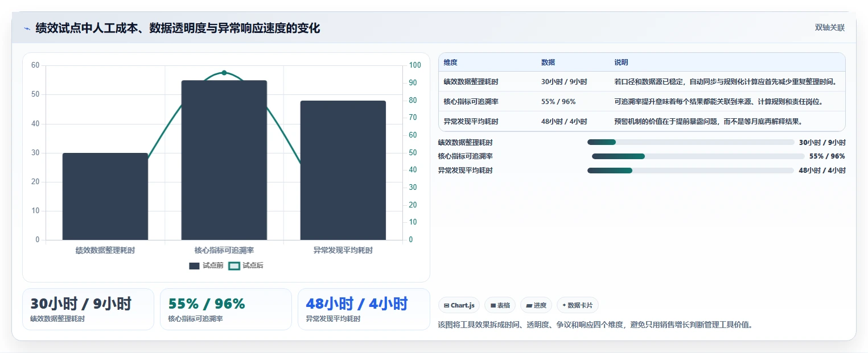Click the 异常发现平均耗时 progress bar

click(690, 171)
